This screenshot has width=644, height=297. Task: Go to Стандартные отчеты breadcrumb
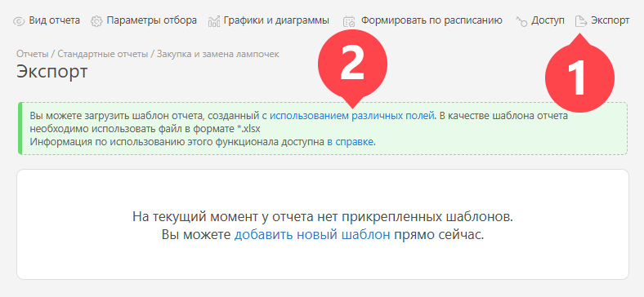[103, 54]
